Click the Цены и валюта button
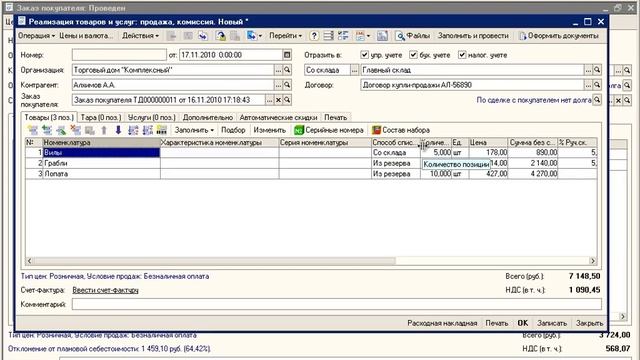Image resolution: width=640 pixels, height=360 pixels. click(86, 36)
